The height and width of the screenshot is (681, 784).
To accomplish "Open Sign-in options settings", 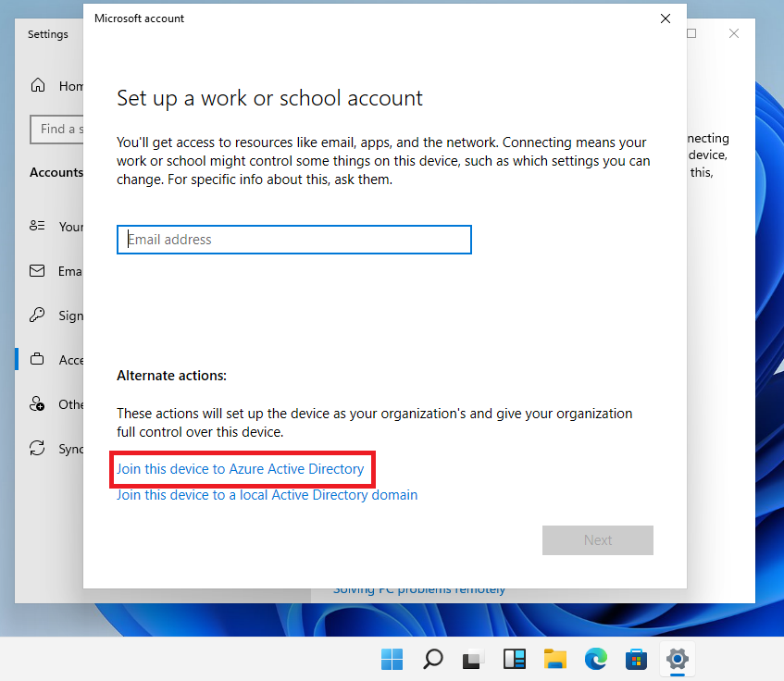I will click(60, 316).
